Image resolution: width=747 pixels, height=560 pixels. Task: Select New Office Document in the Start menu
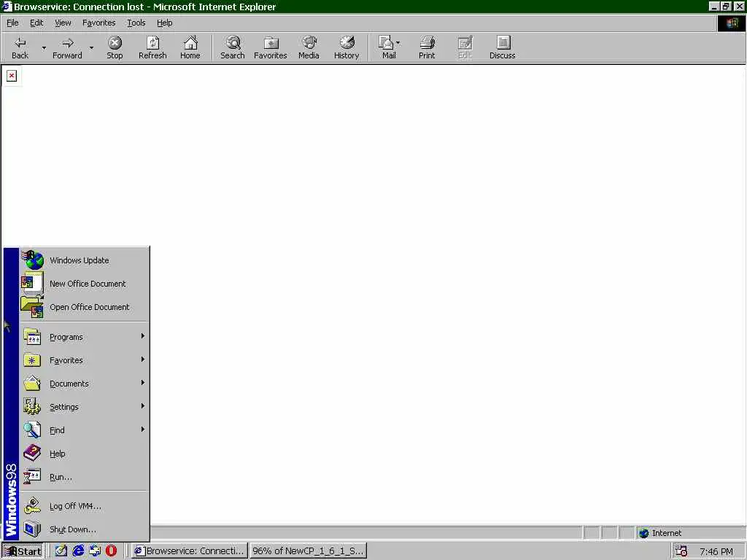coord(84,284)
